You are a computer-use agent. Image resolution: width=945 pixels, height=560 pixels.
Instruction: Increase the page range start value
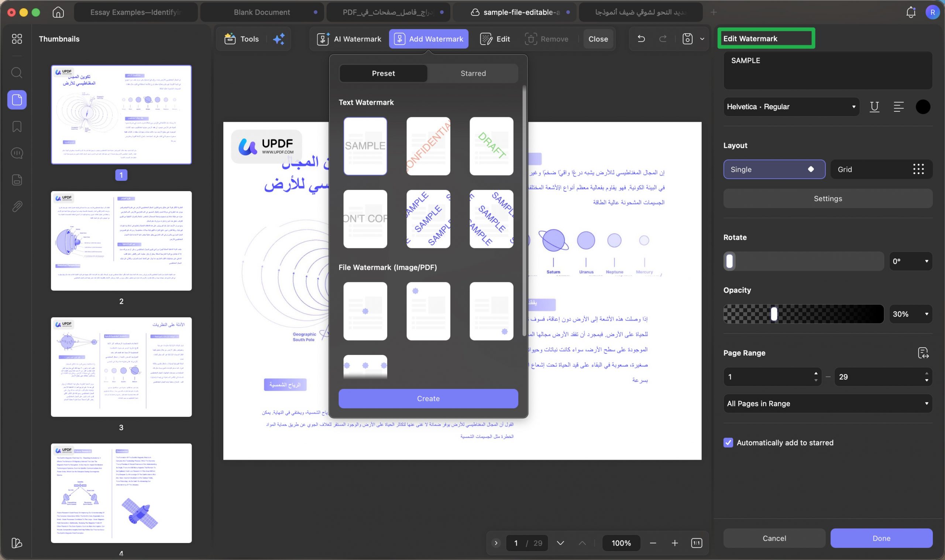click(x=816, y=373)
